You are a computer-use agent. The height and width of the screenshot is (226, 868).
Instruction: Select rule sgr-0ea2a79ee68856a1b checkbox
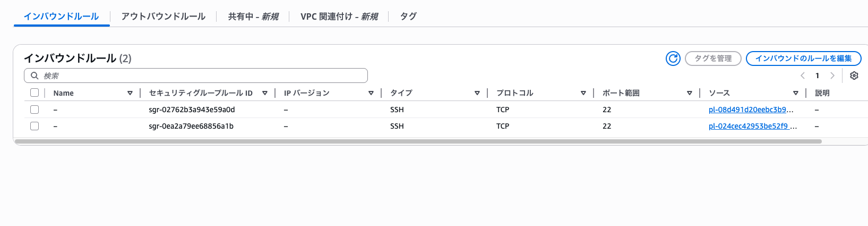[x=35, y=126]
